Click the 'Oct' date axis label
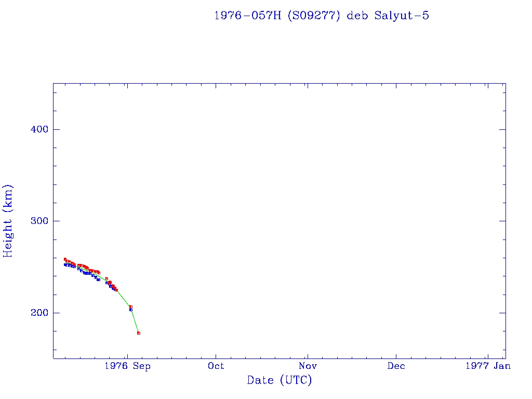 coord(216,366)
